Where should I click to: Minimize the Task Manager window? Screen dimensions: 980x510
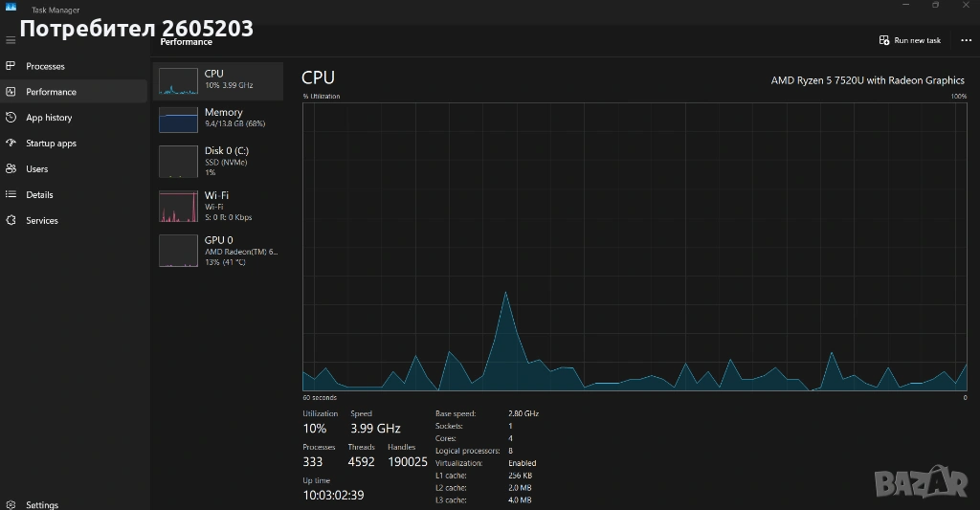click(903, 6)
